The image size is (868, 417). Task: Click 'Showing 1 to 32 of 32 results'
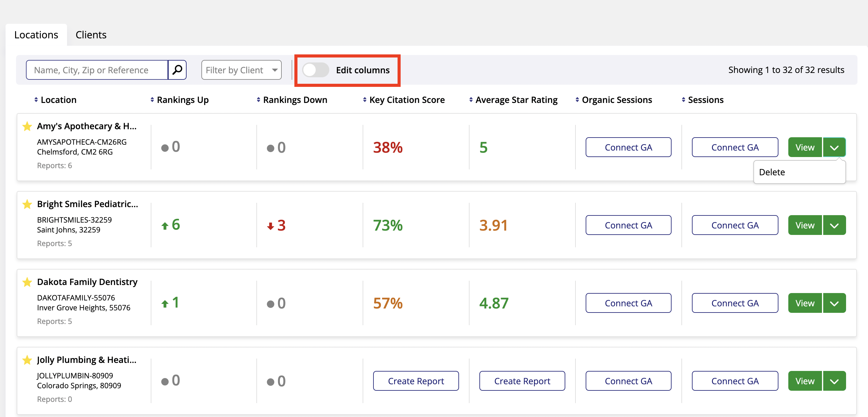click(x=786, y=70)
